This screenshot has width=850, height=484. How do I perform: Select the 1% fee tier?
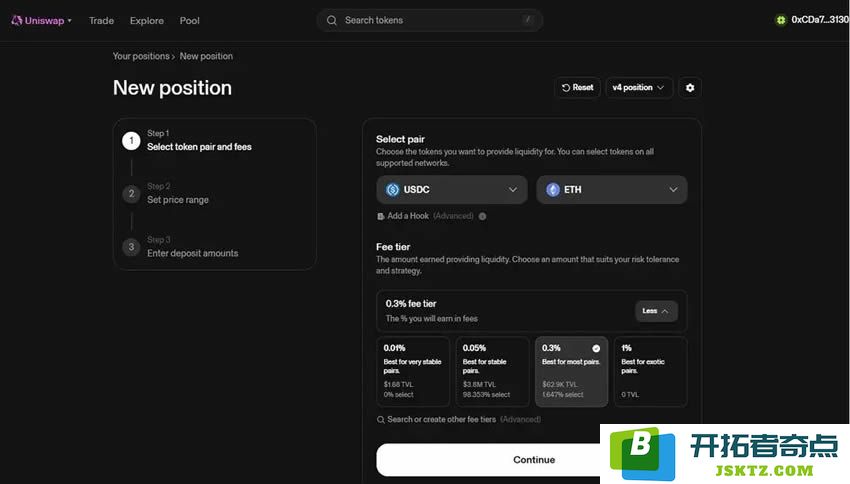pyautogui.click(x=651, y=372)
